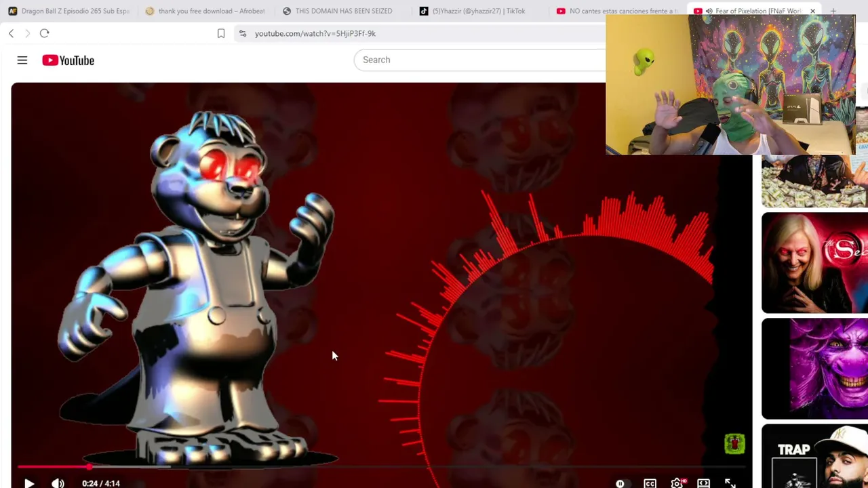868x488 pixels.
Task: Click the browser back arrow
Action: [x=11, y=33]
